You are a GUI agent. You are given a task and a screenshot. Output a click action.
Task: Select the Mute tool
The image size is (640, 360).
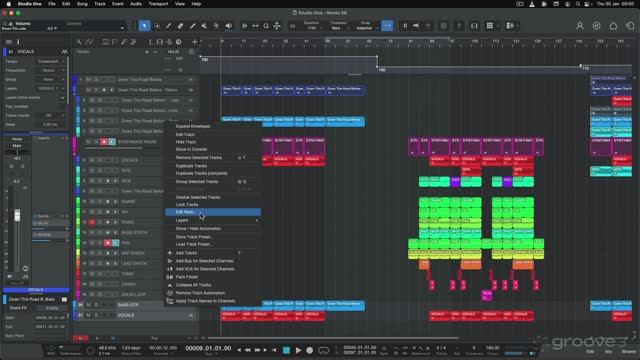(204, 26)
